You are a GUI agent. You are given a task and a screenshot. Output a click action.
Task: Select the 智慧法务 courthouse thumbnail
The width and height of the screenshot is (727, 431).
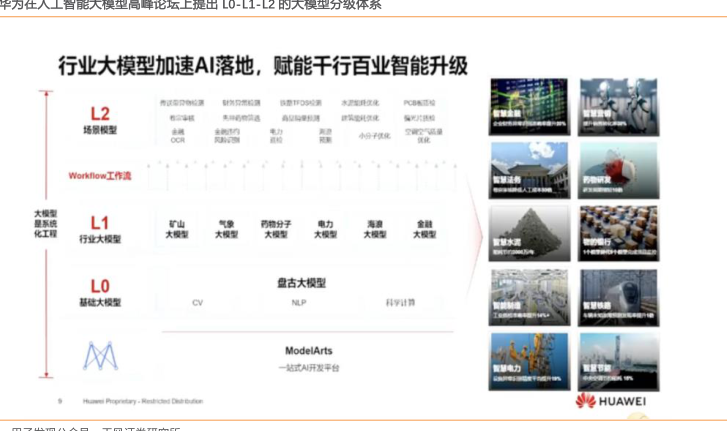click(x=529, y=171)
